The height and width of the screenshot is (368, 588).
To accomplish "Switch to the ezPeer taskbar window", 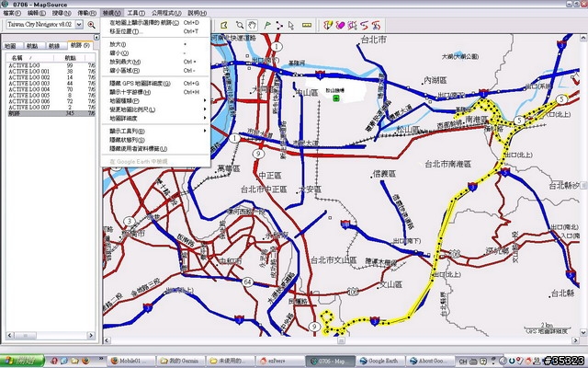I will coord(279,362).
